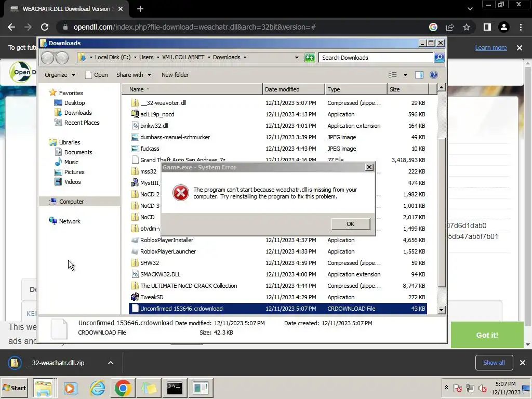Close the Game.exe System Error dialog
The width and height of the screenshot is (532, 399).
point(369,167)
